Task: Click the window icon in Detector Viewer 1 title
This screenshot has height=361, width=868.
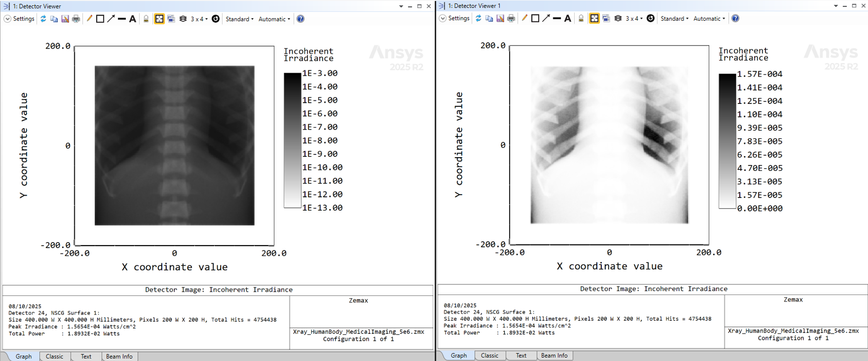Action: 442,6
